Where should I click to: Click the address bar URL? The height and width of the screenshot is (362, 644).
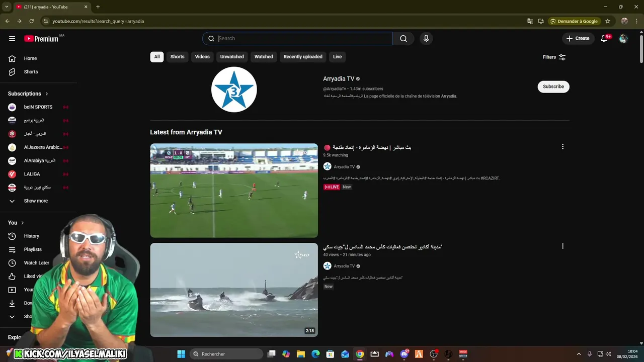98,21
